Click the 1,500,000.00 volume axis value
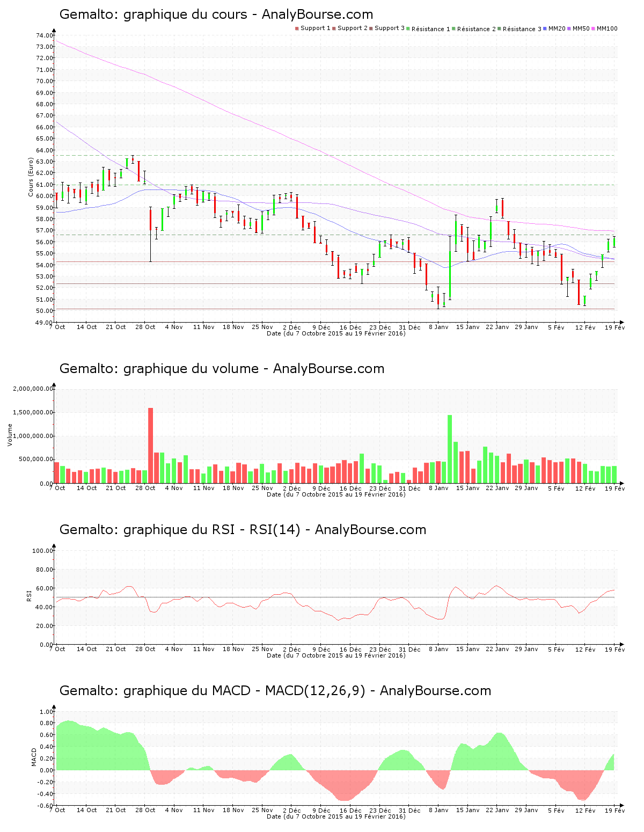Image resolution: width=644 pixels, height=832 pixels. 33,412
